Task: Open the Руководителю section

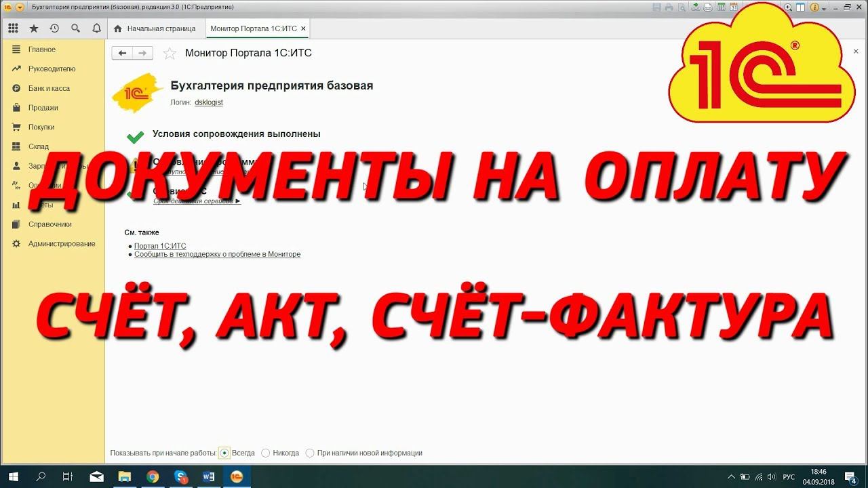Action: point(53,69)
